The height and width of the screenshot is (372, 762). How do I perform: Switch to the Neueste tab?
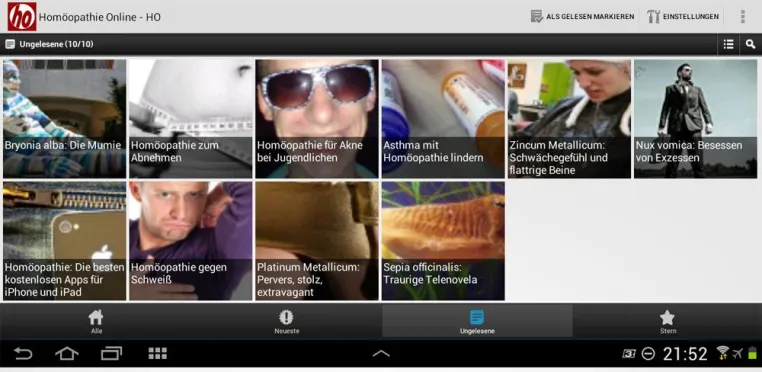(287, 321)
